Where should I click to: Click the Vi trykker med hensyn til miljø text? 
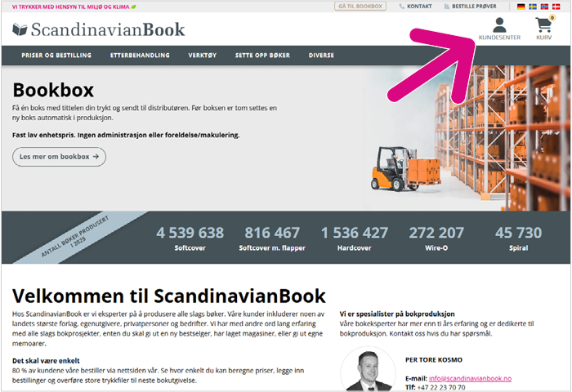(x=71, y=7)
